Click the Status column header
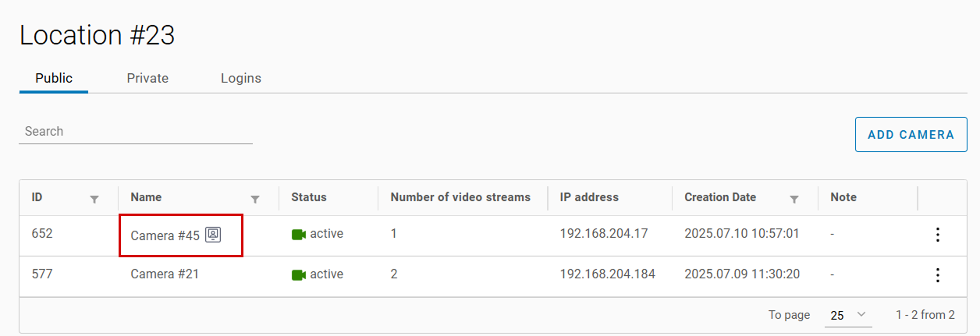 click(309, 197)
